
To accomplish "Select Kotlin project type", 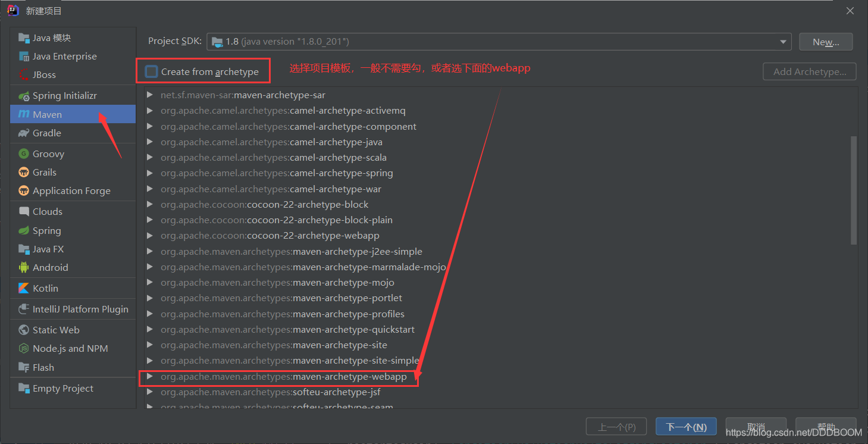I will click(x=73, y=289).
